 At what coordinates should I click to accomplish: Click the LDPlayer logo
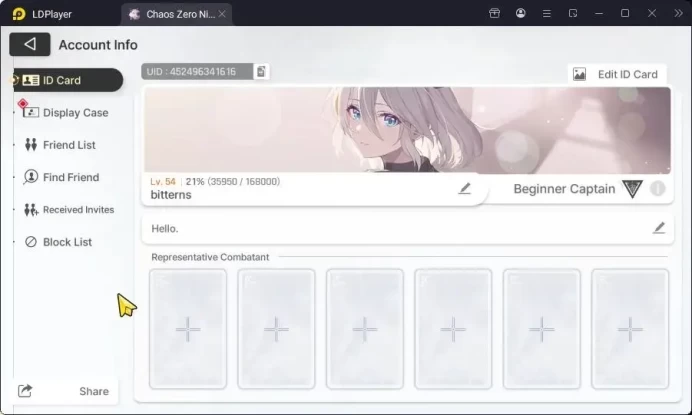(x=19, y=14)
